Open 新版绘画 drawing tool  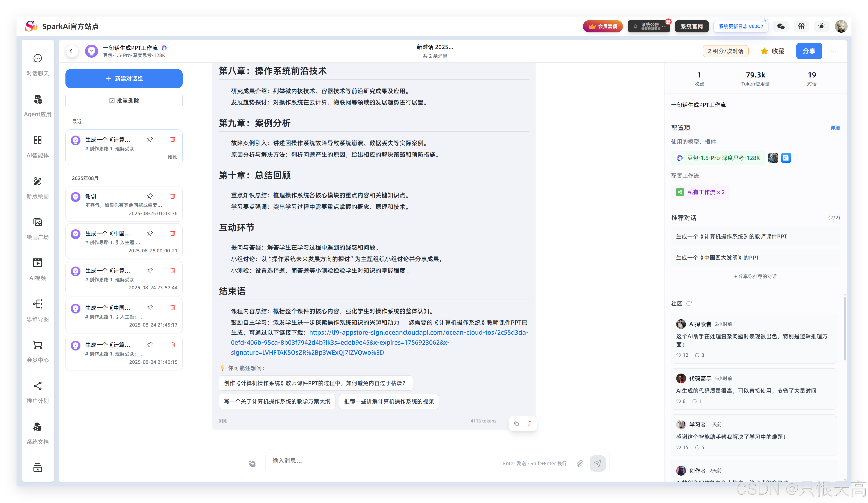38,188
